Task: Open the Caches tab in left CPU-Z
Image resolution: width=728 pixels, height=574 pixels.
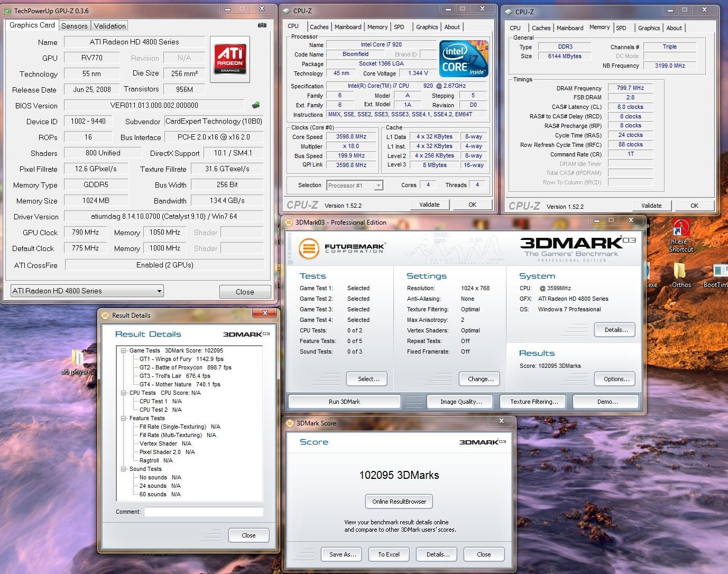Action: (319, 27)
